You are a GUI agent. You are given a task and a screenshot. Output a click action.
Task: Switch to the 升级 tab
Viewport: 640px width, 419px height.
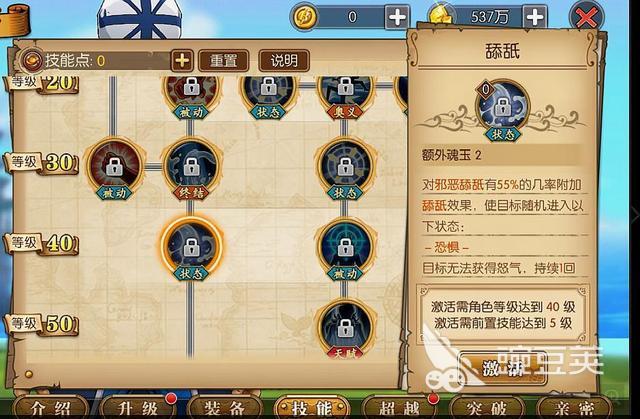[138, 407]
